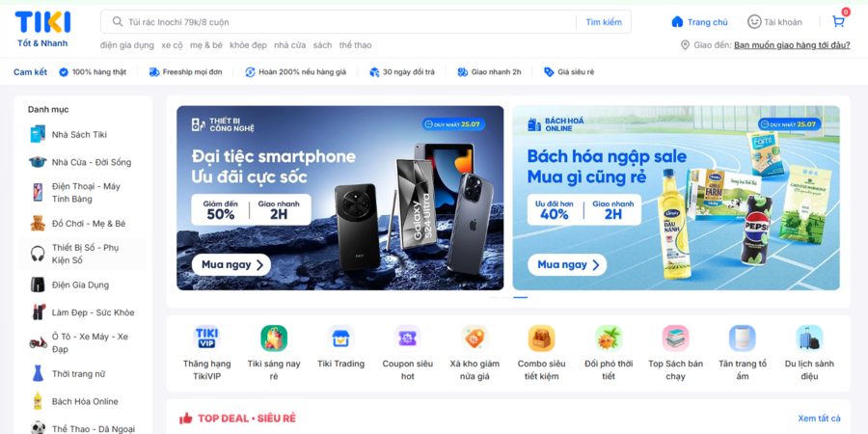
Task: Open the Tài khoản account menu
Action: tap(774, 22)
